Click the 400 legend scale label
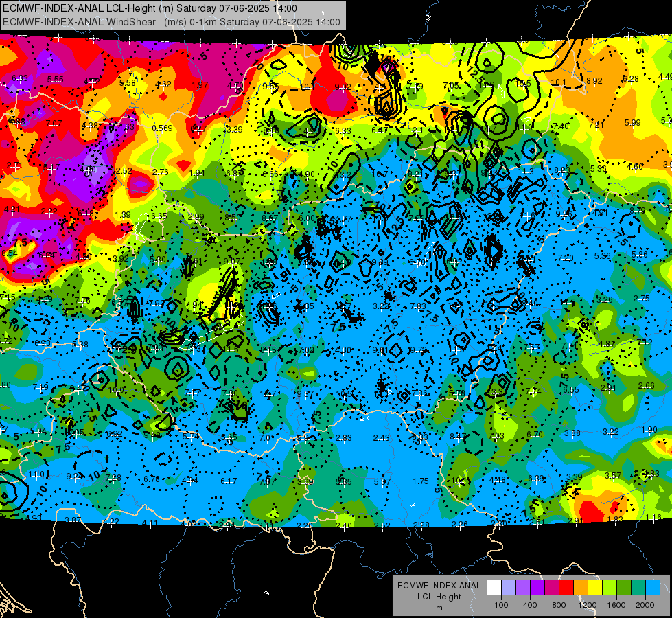Screen dimensions: 672x618 [x=530, y=605]
